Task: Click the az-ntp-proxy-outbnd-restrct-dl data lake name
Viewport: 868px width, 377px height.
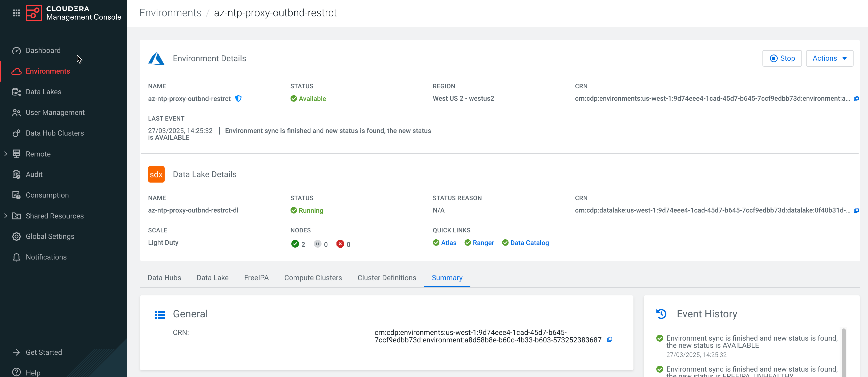Action: 193,210
